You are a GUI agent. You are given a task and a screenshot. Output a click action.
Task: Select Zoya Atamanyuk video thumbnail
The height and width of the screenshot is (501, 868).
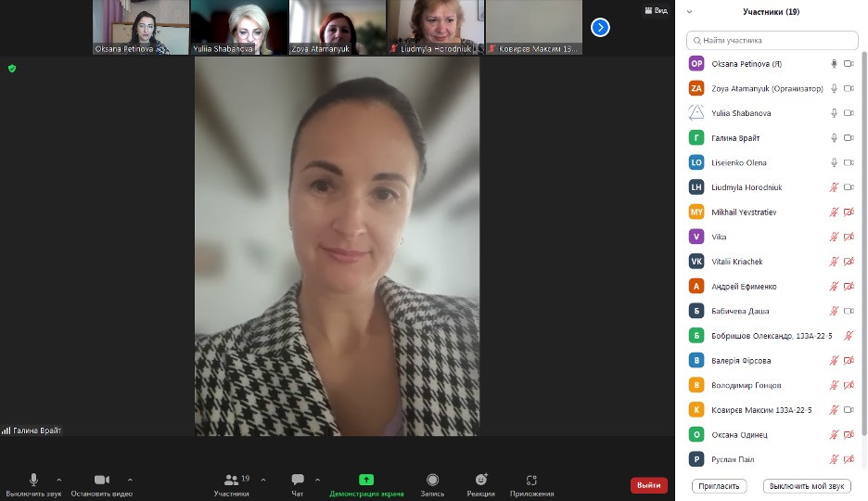(x=338, y=27)
